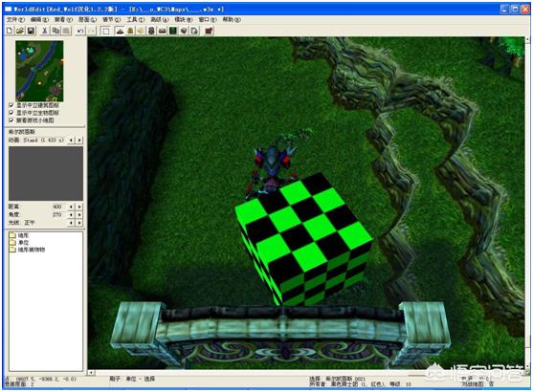Decrease 距离 value with left arrow
Screen dimensions: 533x392
[71, 207]
